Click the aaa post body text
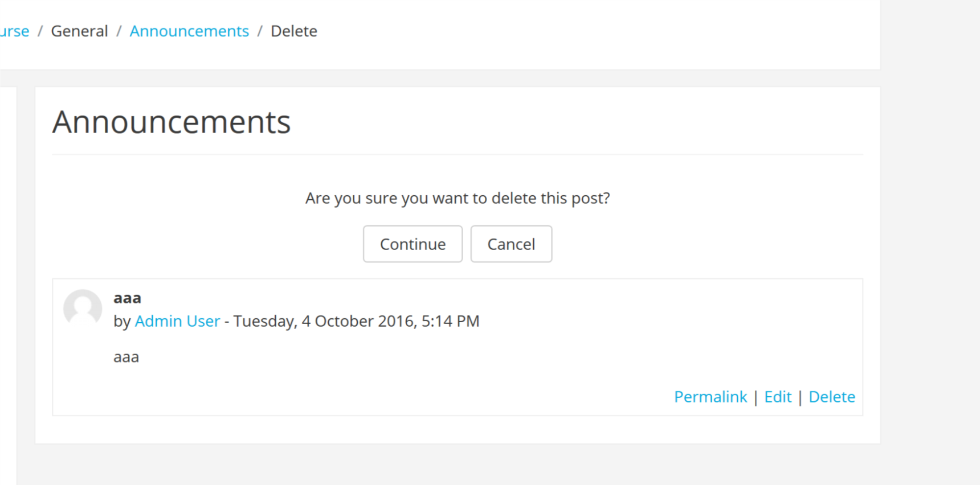Viewport: 980px width, 485px height. click(x=126, y=357)
